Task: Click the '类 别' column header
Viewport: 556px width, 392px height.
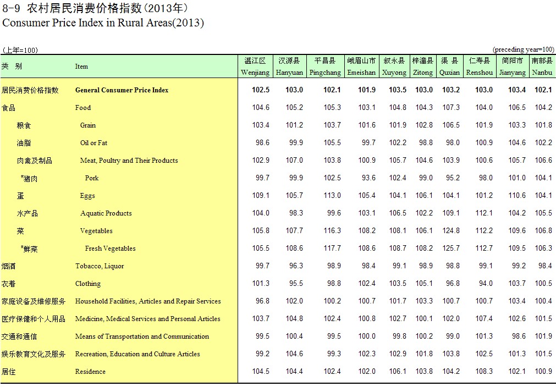Action: [12, 66]
